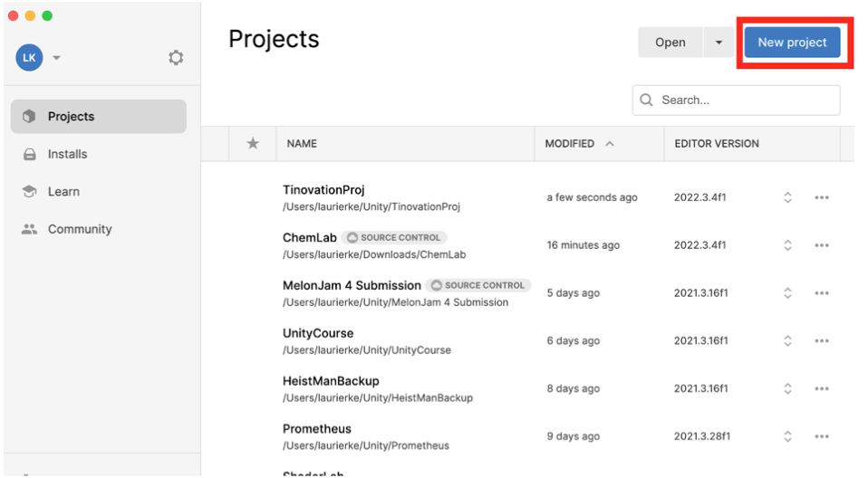Open the settings gear in sidebar
This screenshot has width=868, height=478.
[176, 58]
